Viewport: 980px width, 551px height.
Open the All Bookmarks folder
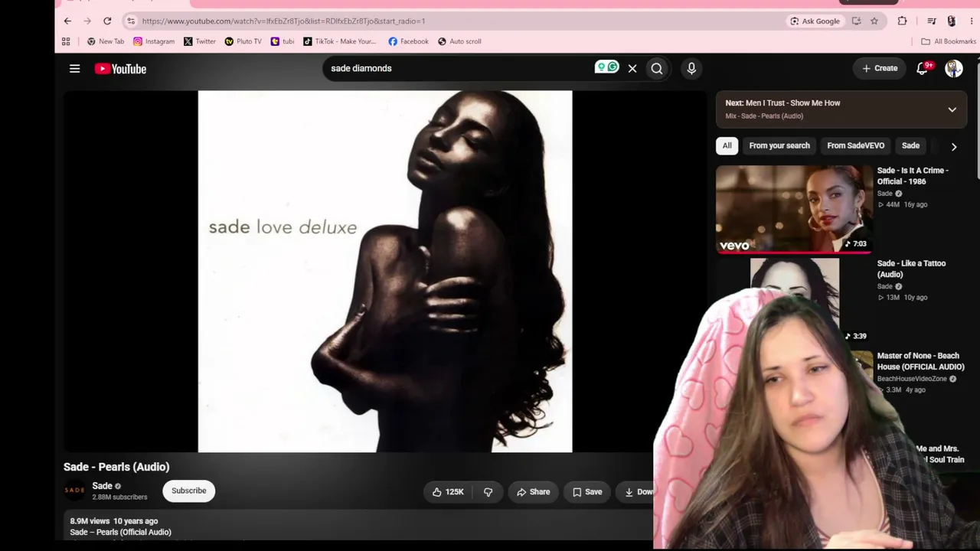point(949,41)
